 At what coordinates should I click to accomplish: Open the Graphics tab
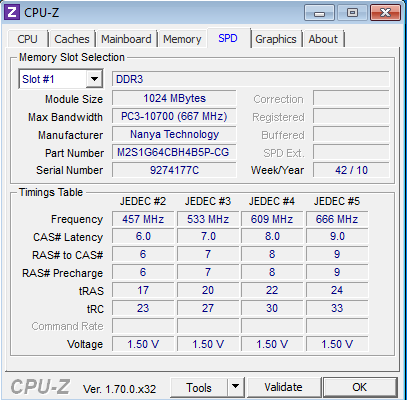(276, 39)
